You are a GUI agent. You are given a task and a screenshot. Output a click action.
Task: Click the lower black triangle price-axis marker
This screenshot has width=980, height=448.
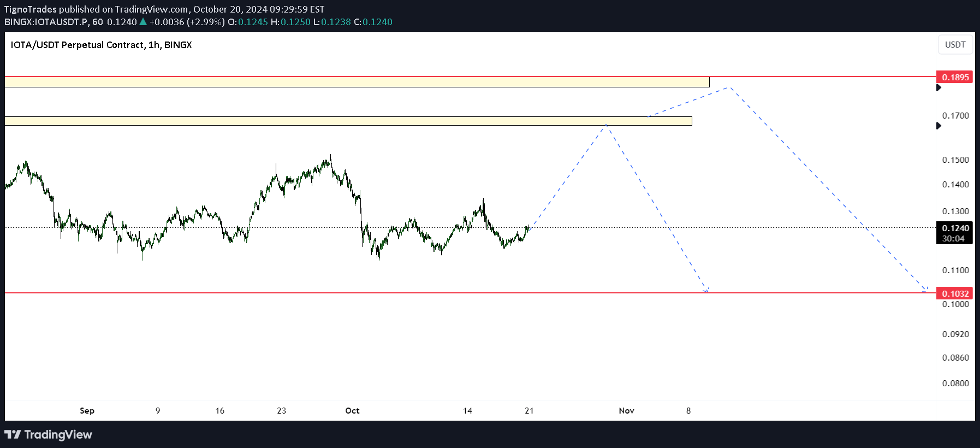tap(939, 126)
